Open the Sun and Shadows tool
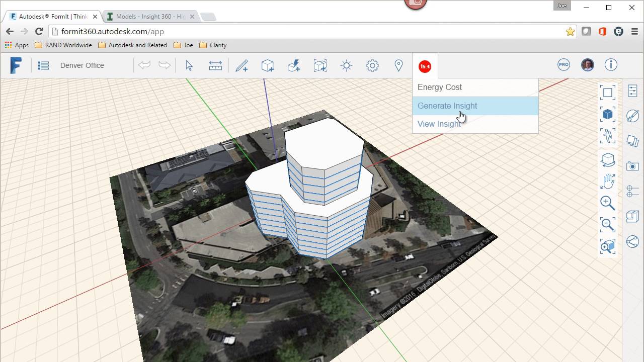Viewport: 644px width, 362px height. tap(346, 65)
